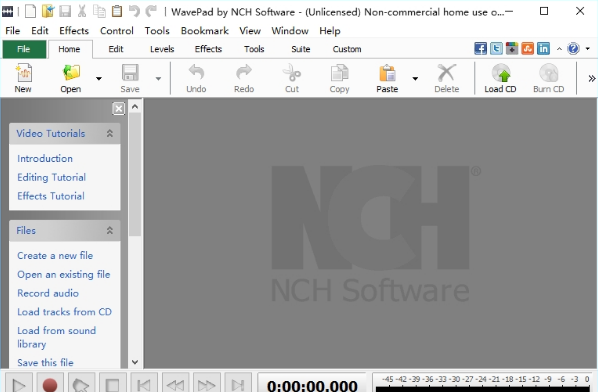Click the floppy save icon in title bar
The image size is (598, 392).
click(65, 11)
